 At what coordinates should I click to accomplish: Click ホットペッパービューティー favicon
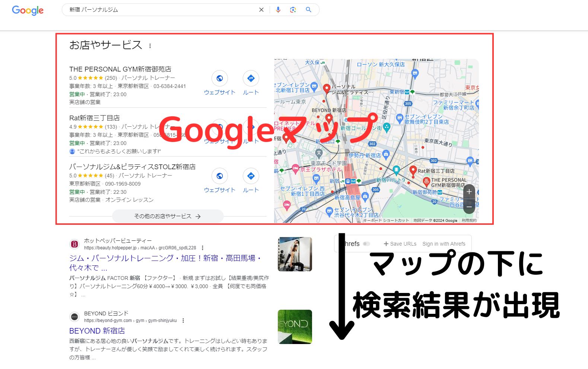(74, 244)
